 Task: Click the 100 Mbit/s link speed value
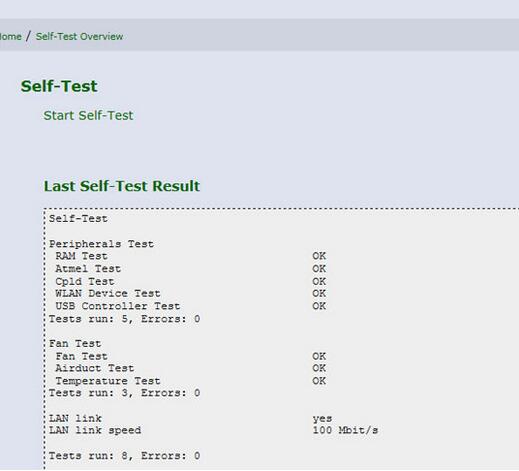click(x=345, y=430)
